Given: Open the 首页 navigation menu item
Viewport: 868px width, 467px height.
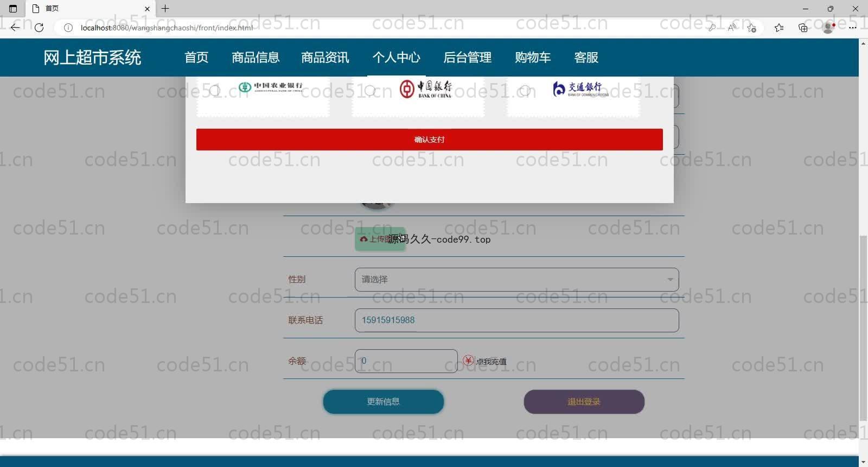Looking at the screenshot, I should coord(196,58).
